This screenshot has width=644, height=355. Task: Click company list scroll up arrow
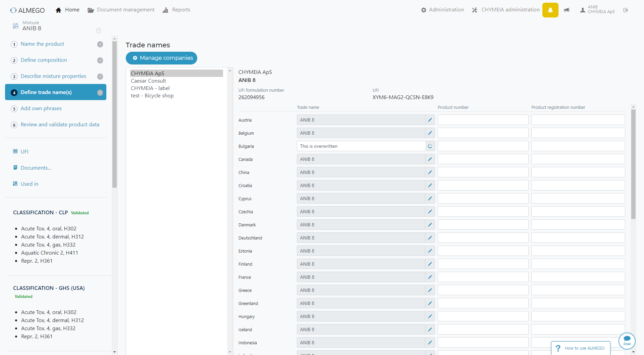[x=230, y=71]
